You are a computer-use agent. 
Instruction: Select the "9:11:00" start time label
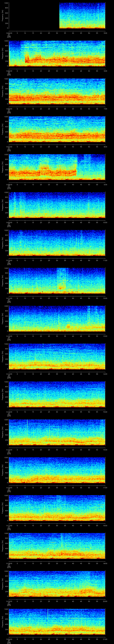pyautogui.click(x=9, y=298)
